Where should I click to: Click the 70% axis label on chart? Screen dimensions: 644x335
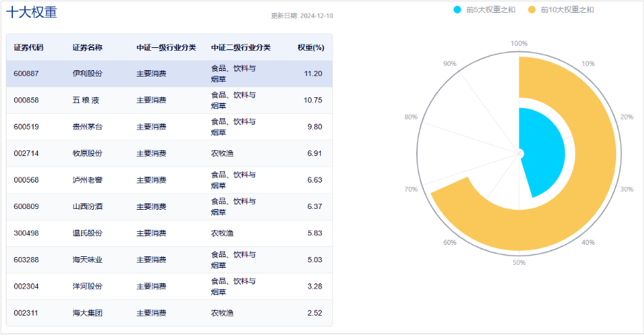(411, 189)
